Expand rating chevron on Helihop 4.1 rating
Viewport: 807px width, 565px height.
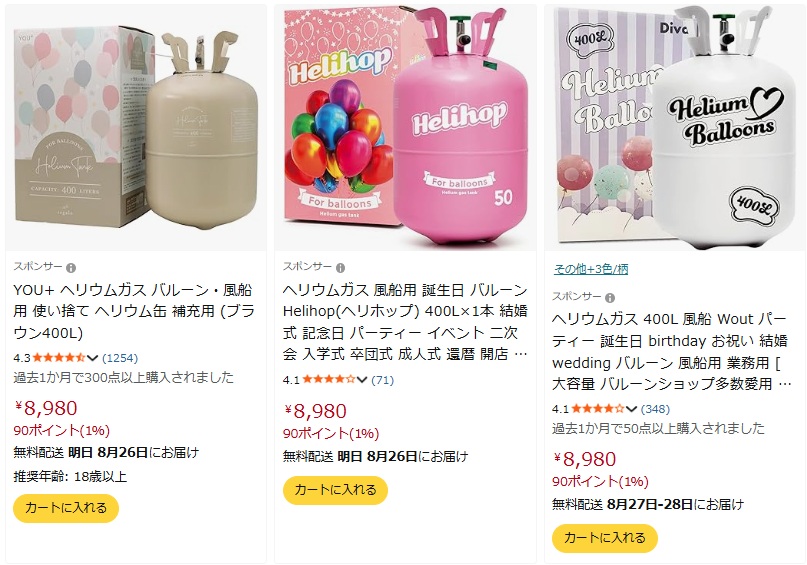362,380
